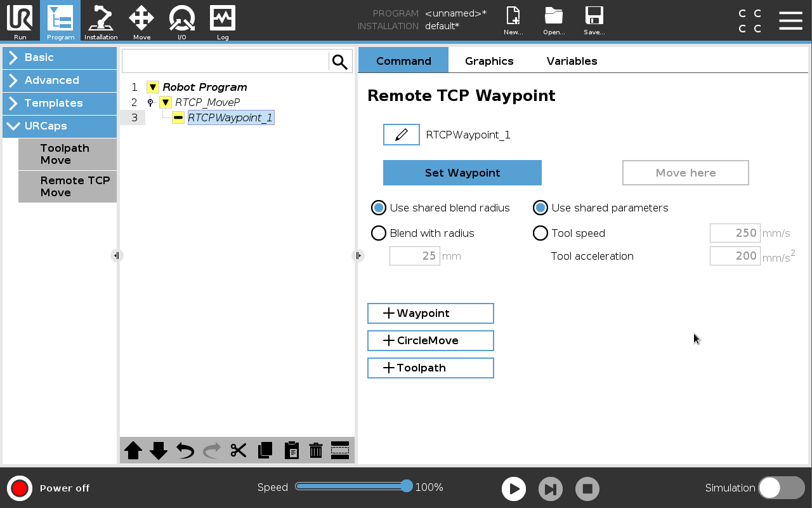The image size is (812, 508).
Task: Expand the Advanced section
Action: click(60, 80)
